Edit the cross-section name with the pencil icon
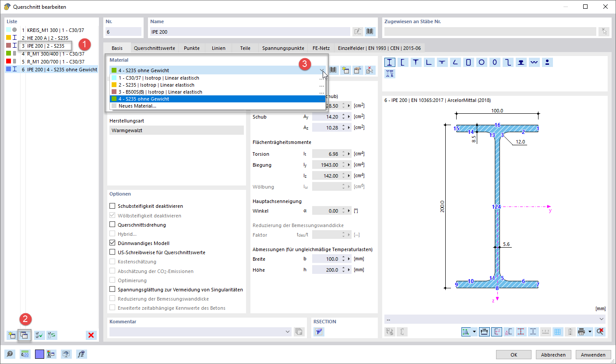The width and height of the screenshot is (616, 364). [358, 31]
